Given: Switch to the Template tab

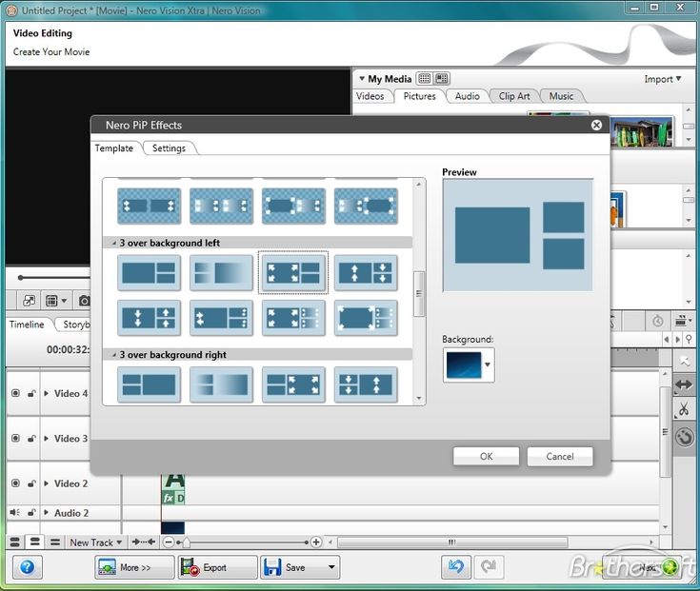Looking at the screenshot, I should pos(114,148).
